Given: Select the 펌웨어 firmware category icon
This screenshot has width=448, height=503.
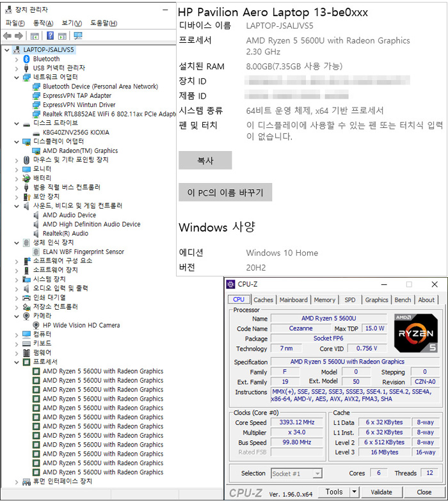Looking at the screenshot, I should pyautogui.click(x=27, y=353).
